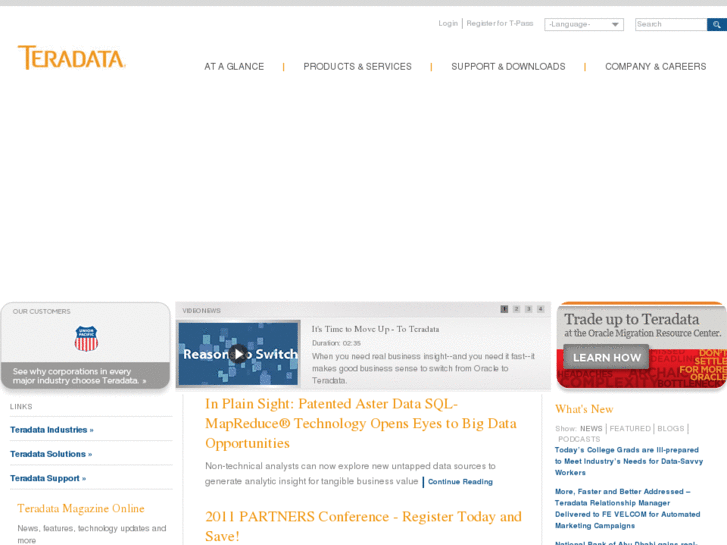Click the search magnifier button
The width and height of the screenshot is (727, 545).
[716, 25]
